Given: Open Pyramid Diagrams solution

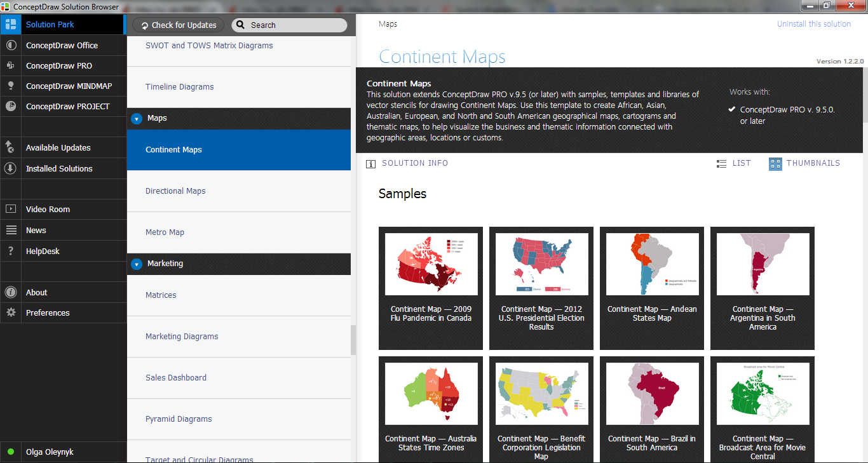Looking at the screenshot, I should [x=239, y=419].
